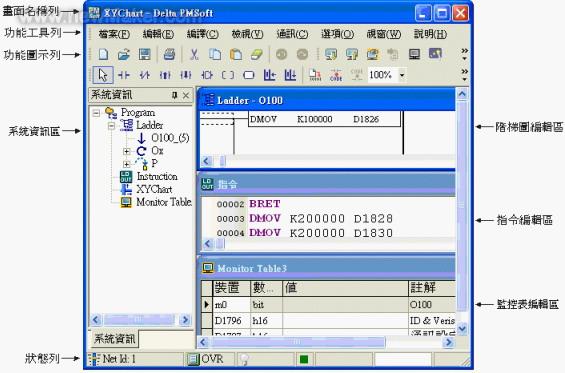The width and height of the screenshot is (565, 373).
Task: Open a file with folder icon
Action: 124,55
